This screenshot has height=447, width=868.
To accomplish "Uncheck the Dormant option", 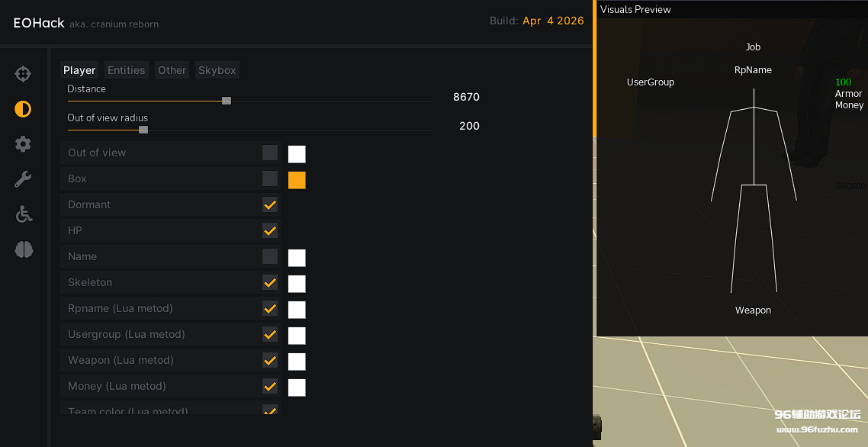I will click(x=270, y=204).
